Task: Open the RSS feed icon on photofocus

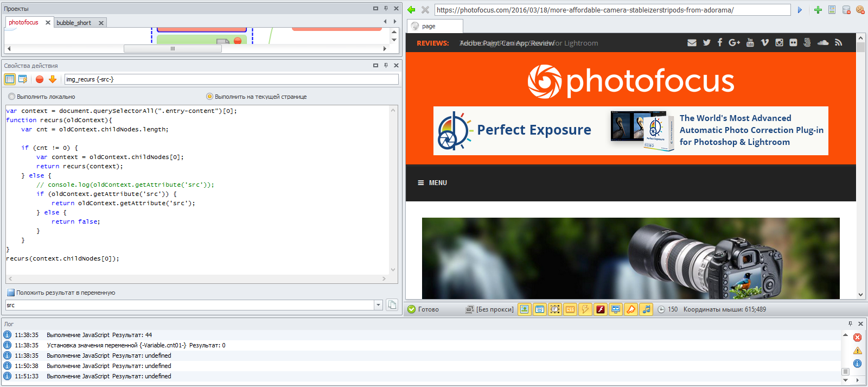Action: 838,43
